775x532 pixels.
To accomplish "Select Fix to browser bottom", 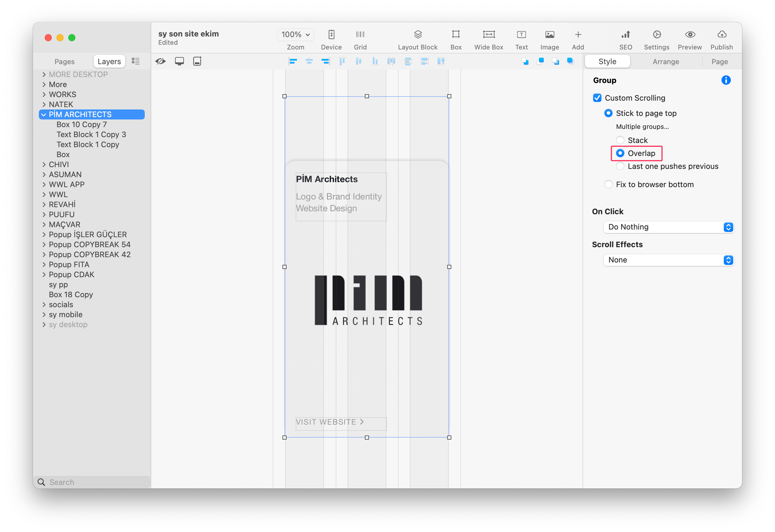I will (x=608, y=184).
